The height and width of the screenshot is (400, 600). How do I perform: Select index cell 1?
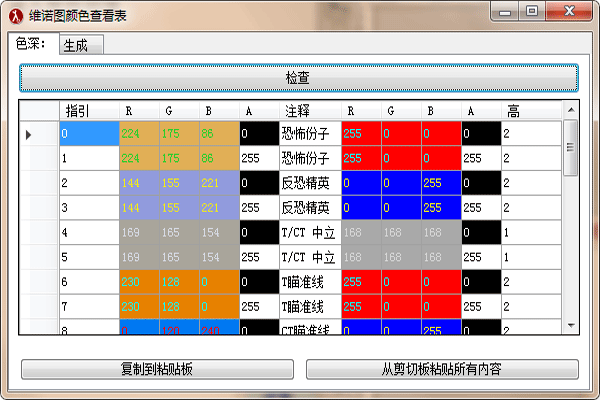(89, 158)
